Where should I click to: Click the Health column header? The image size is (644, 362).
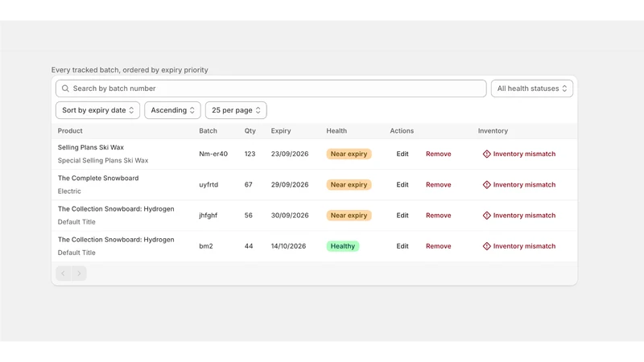click(336, 131)
